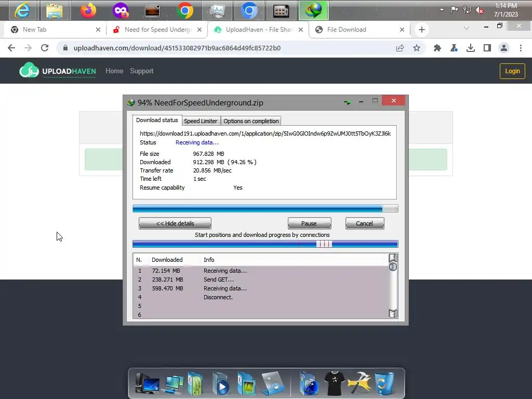Click the connections progress bar

(x=265, y=244)
